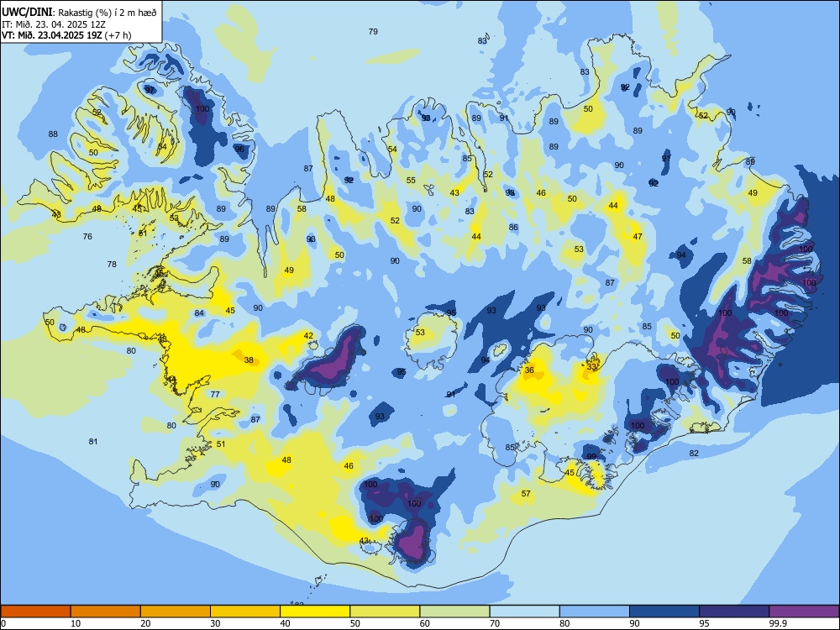Click the humidity value 38 on the map
The width and height of the screenshot is (840, 630).
pos(249,360)
